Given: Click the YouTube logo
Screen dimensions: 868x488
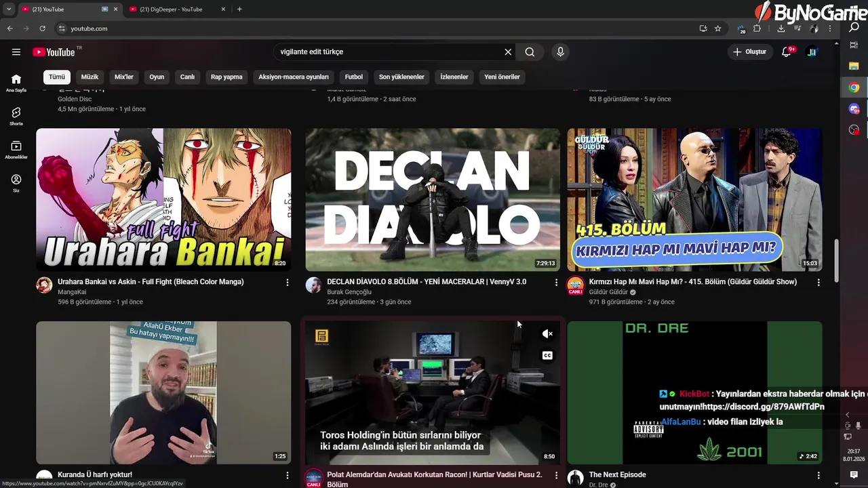Looking at the screenshot, I should (54, 52).
